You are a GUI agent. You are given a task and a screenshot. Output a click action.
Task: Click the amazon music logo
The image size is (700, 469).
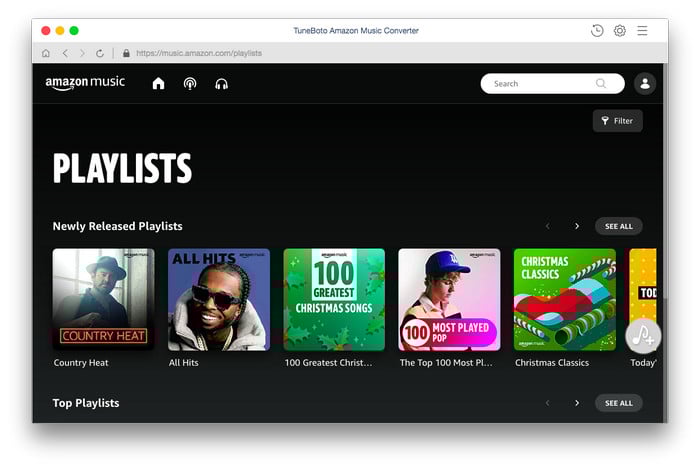click(x=85, y=83)
